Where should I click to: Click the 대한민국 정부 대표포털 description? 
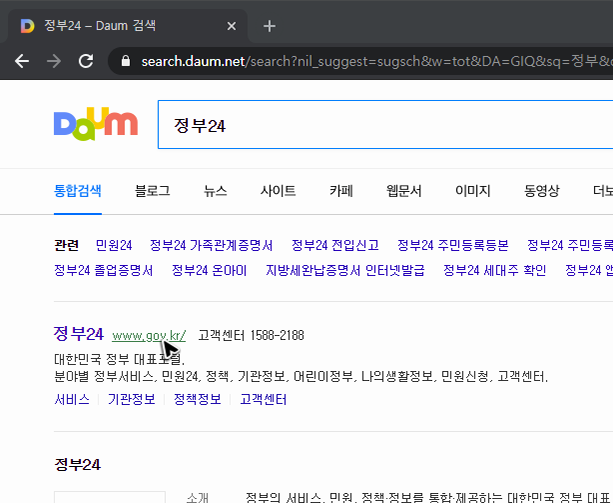pyautogui.click(x=119, y=359)
